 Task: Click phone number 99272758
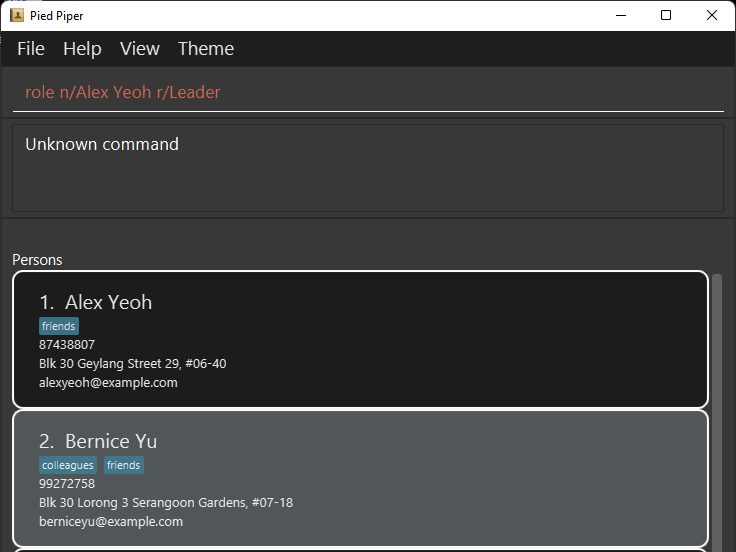coord(67,484)
